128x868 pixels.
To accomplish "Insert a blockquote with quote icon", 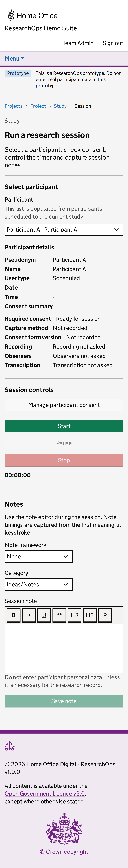I will pos(59,615).
